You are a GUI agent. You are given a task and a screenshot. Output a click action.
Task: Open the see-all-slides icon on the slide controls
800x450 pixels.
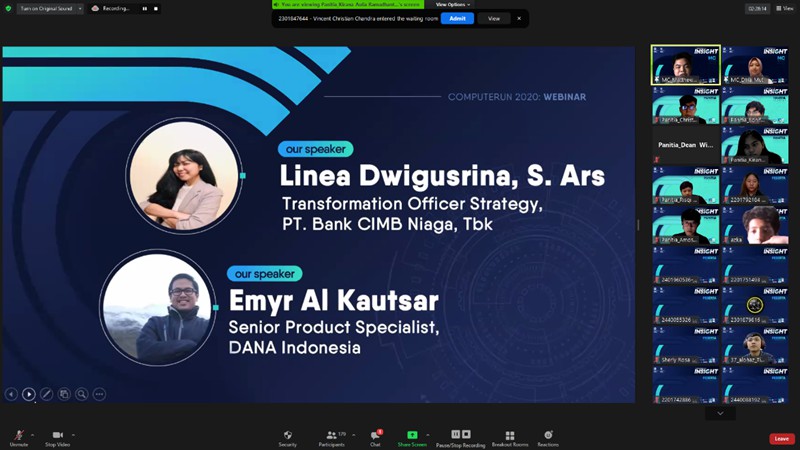click(64, 394)
